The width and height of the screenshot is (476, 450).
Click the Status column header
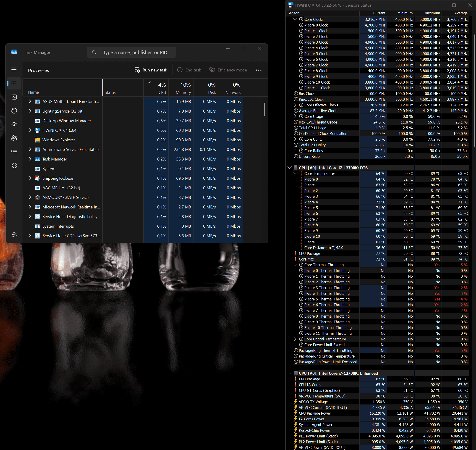(x=123, y=88)
